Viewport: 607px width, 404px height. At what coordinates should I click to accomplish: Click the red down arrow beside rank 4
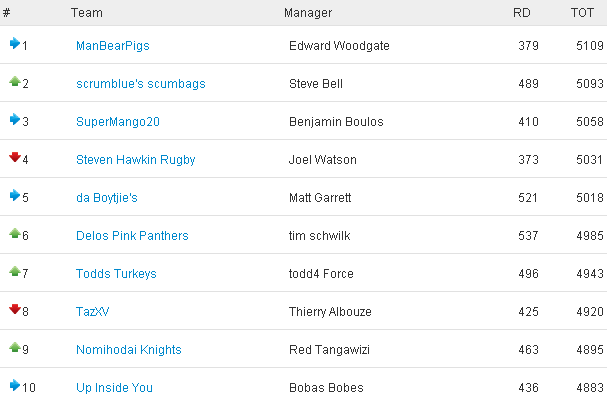15,157
